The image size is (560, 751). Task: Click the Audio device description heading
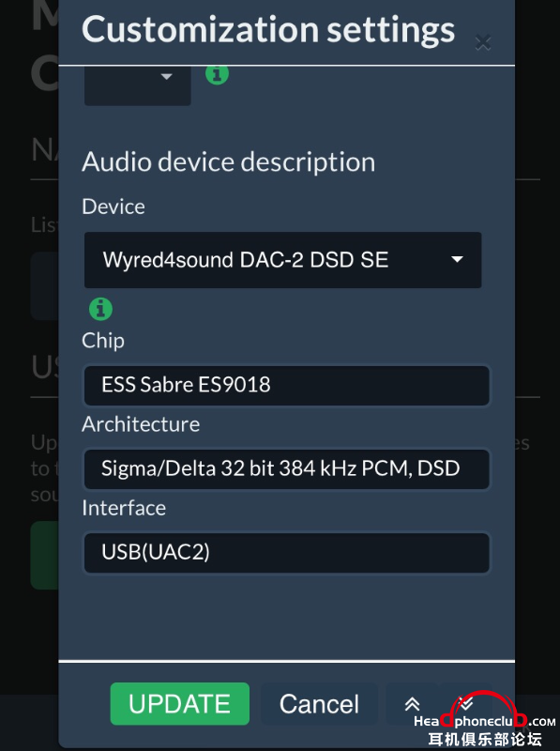click(229, 161)
